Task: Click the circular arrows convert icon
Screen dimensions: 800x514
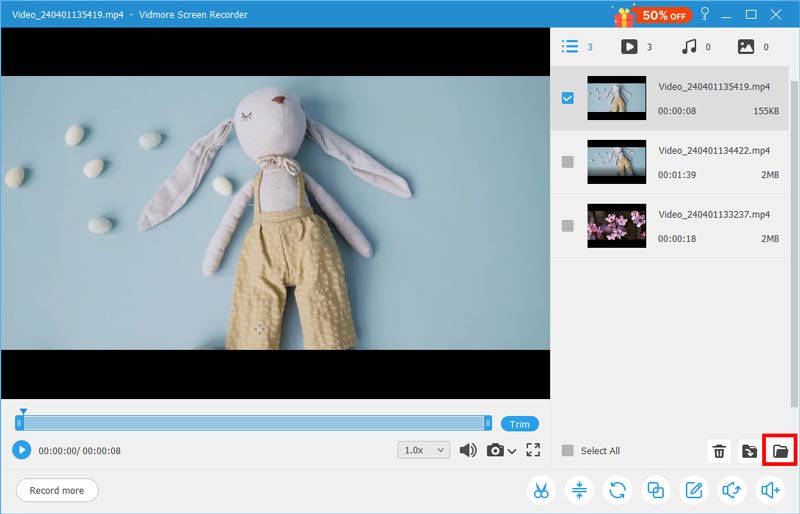Action: click(618, 490)
